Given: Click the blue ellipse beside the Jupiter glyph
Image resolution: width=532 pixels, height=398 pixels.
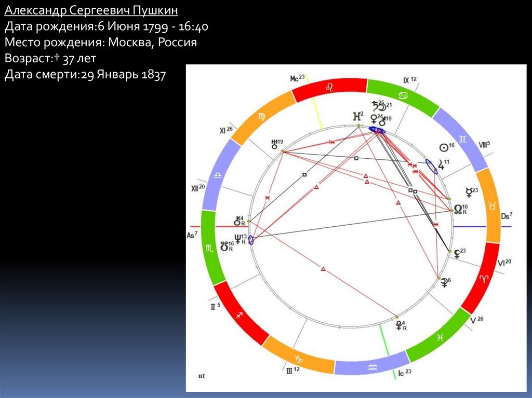Looking at the screenshot, I should point(431,167).
